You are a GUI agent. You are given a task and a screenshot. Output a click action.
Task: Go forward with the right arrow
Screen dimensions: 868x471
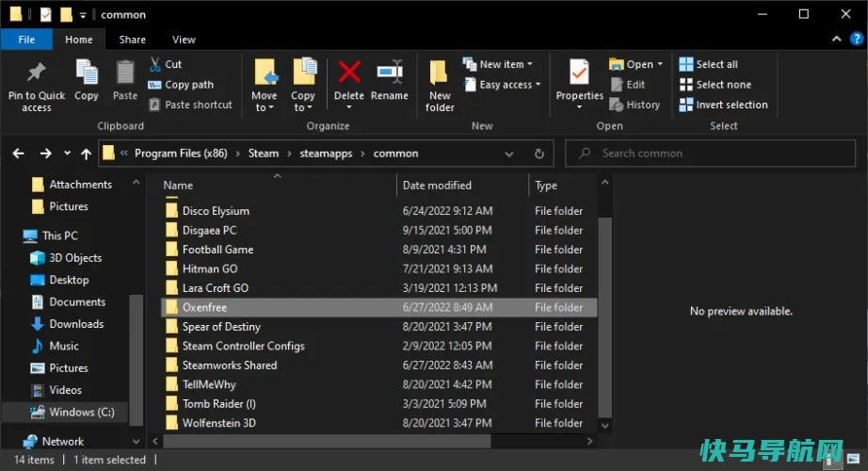tap(45, 154)
